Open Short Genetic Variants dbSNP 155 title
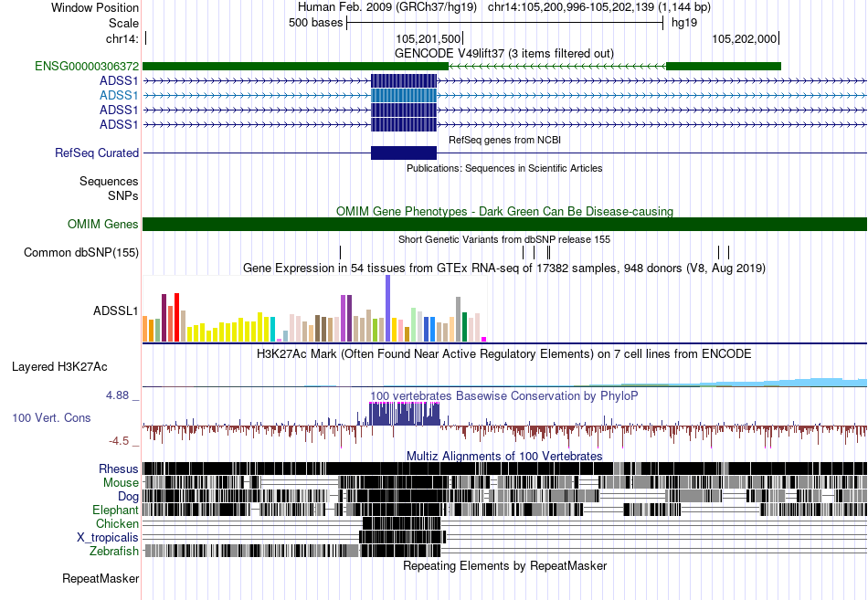The height and width of the screenshot is (600, 868). pyautogui.click(x=504, y=239)
